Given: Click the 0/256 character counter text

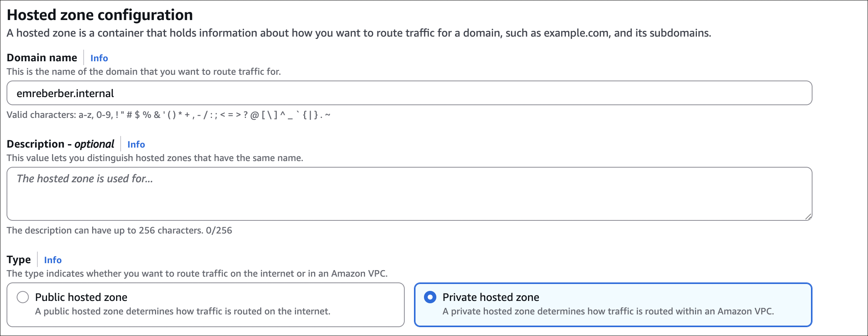Looking at the screenshot, I should [219, 230].
